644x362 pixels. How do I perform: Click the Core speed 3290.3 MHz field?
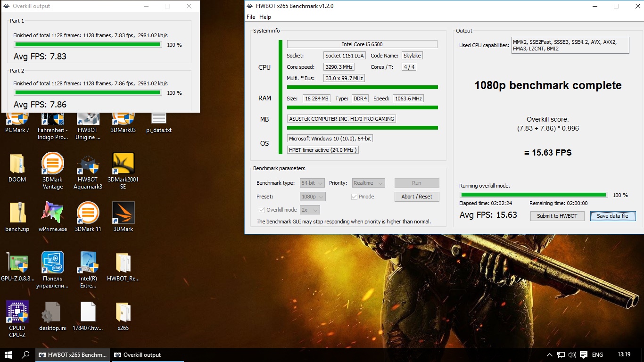pyautogui.click(x=339, y=67)
